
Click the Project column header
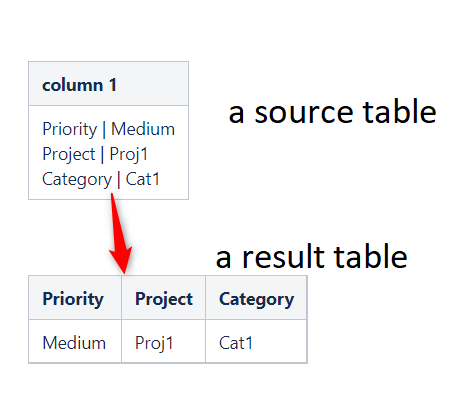click(x=164, y=298)
